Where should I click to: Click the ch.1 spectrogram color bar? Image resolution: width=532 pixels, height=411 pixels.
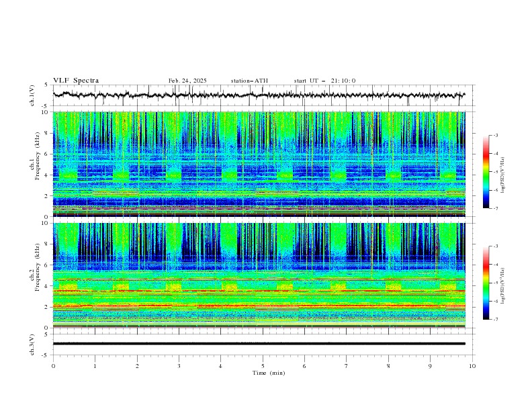[x=486, y=172]
